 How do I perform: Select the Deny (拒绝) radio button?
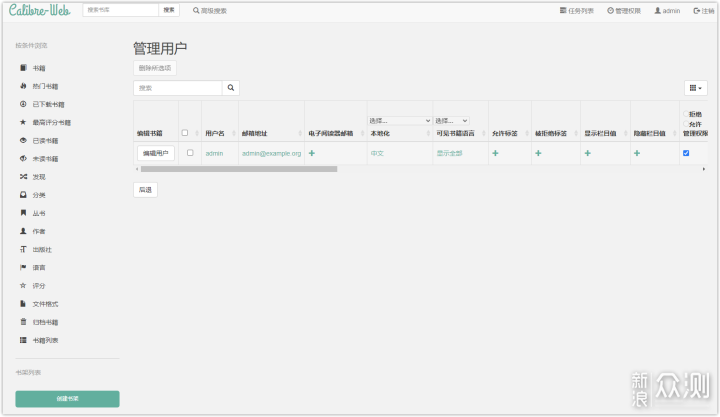tap(686, 114)
